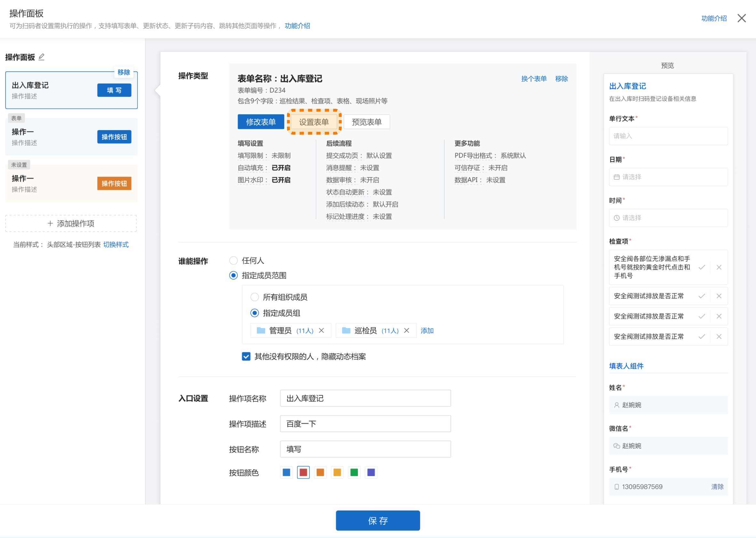Close the 操作面板 dialog with X
Viewport: 756px width, 538px height.
click(742, 18)
